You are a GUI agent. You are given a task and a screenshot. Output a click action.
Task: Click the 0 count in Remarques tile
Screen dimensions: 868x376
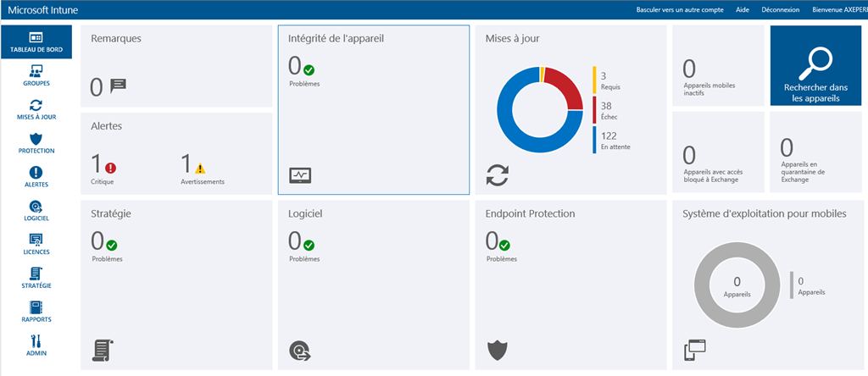click(97, 87)
